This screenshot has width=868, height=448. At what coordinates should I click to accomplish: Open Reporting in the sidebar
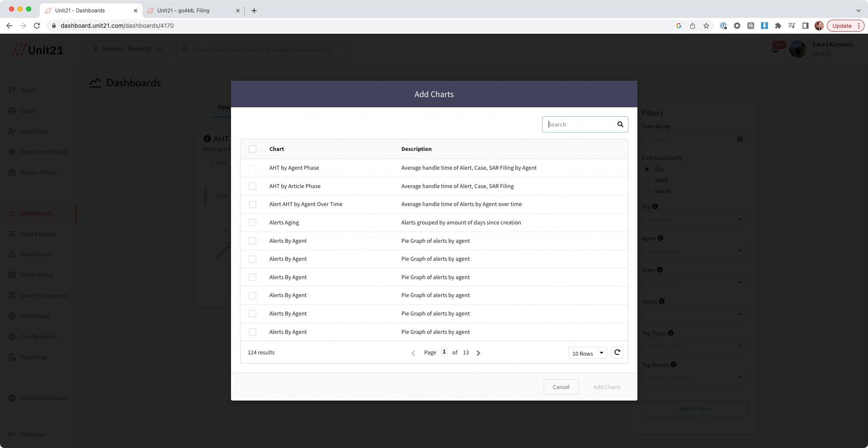(33, 357)
